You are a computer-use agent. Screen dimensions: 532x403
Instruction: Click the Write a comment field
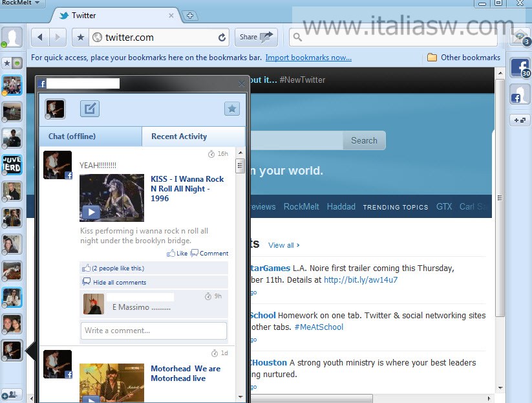tap(154, 331)
